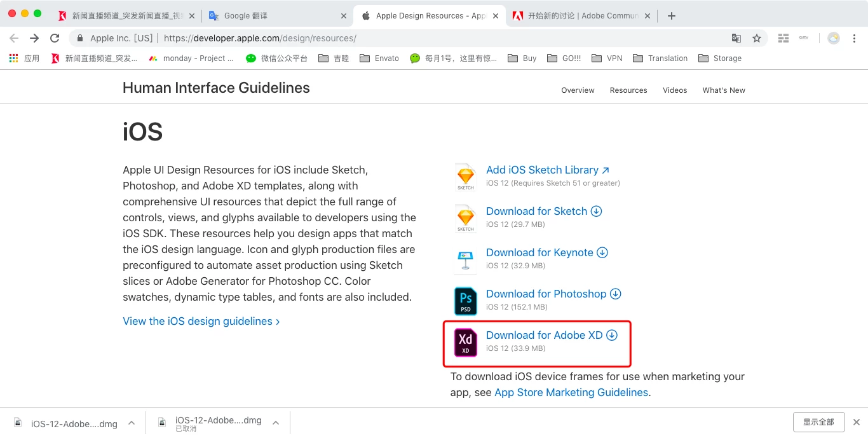
Task: Click the site lock security icon
Action: coord(80,38)
